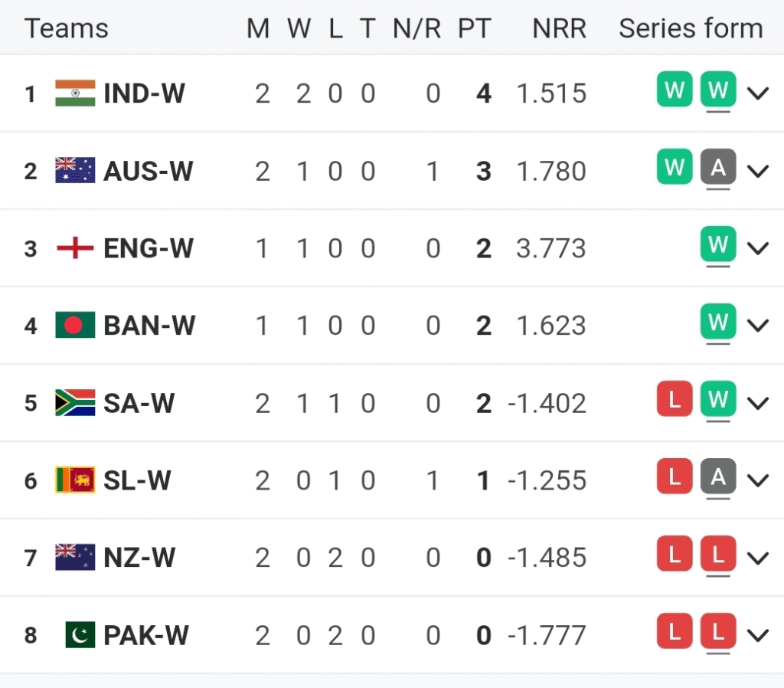Open the BAN-W team name
Screen dimensions: 784x688
[149, 326]
